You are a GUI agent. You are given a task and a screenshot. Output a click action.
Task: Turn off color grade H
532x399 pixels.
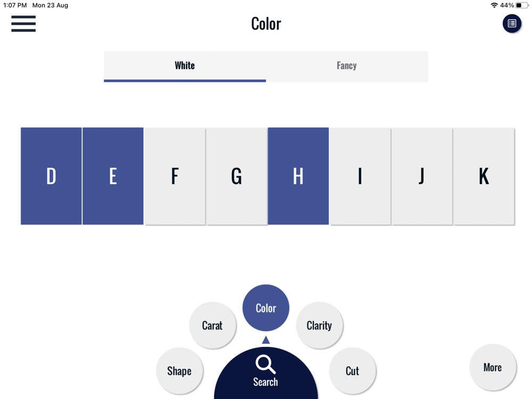click(x=298, y=176)
